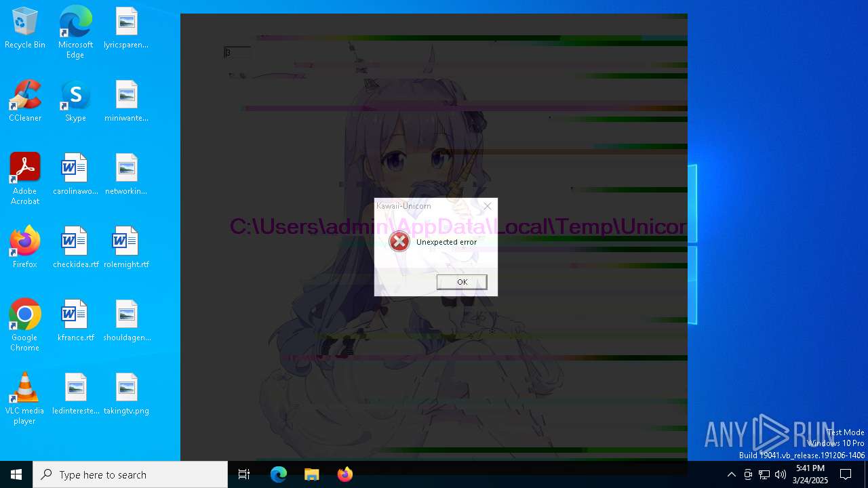Click the Meet Now tray icon
The height and width of the screenshot is (488, 868).
[x=748, y=474]
